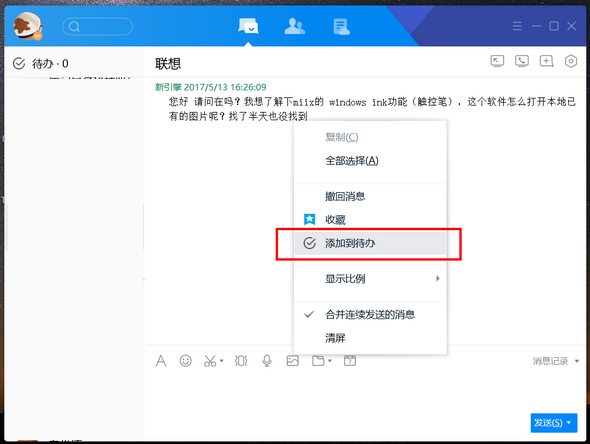
Task: Open 消息记录 message history
Action: 550,361
